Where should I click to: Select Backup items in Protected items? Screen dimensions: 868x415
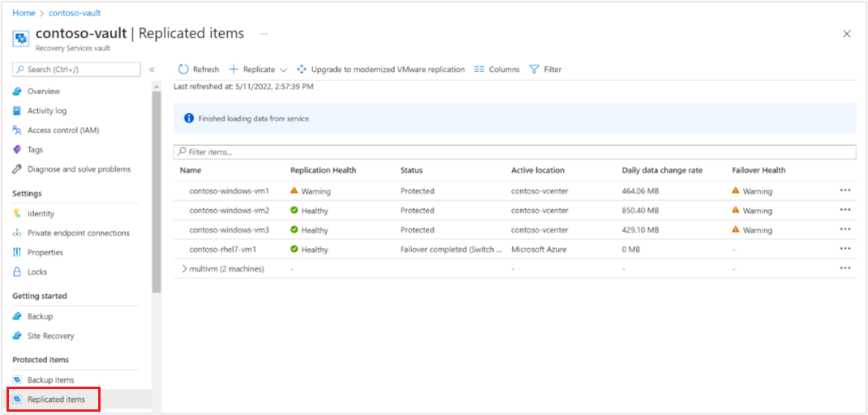(50, 380)
